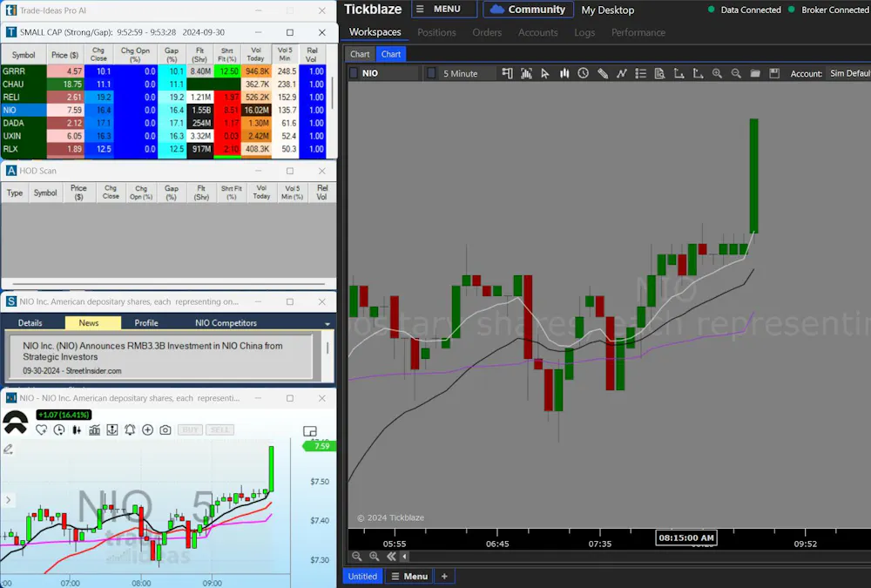Open the bottom workspace Menu

tap(409, 577)
